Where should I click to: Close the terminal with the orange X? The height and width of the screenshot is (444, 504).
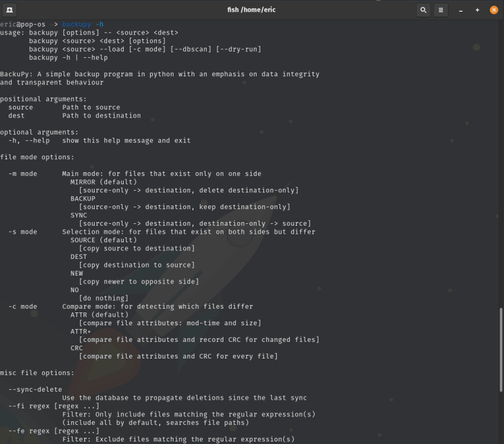(x=494, y=10)
